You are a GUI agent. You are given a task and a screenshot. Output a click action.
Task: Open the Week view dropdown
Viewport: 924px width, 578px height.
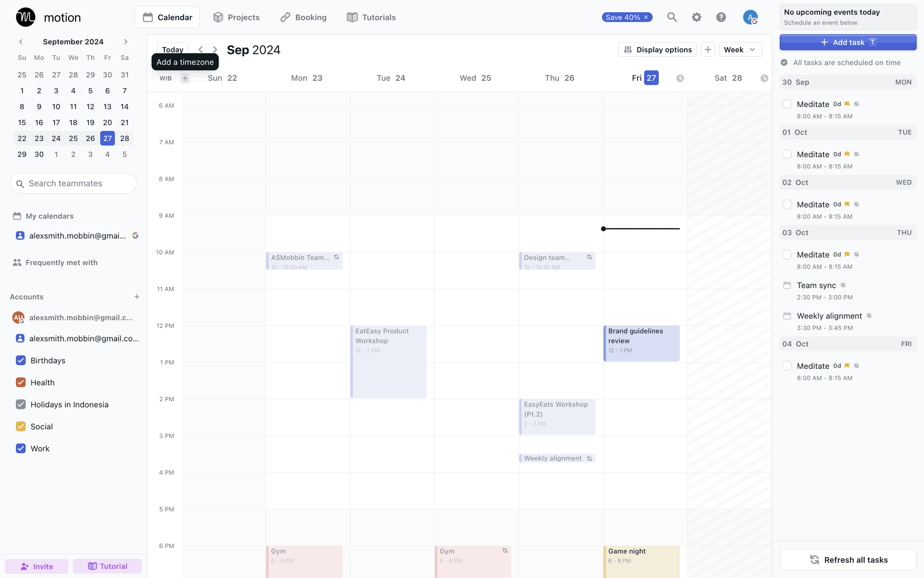(x=740, y=50)
